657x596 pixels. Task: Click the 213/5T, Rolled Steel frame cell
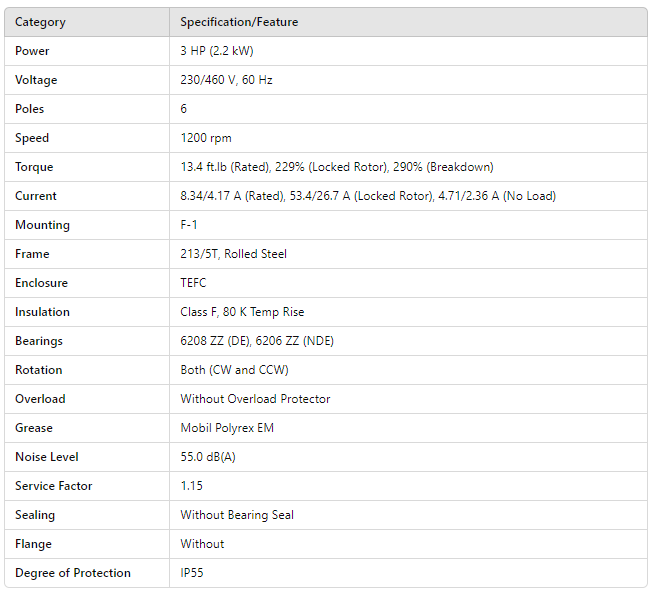233,254
